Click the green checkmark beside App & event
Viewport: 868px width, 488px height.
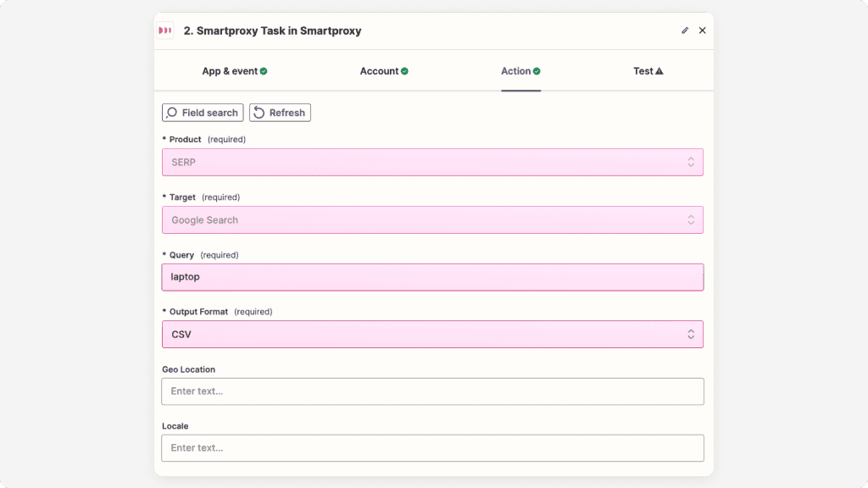coord(264,71)
